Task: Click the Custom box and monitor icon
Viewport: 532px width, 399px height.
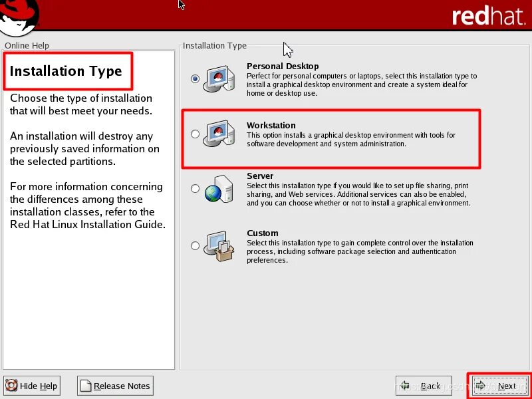Action: click(219, 246)
